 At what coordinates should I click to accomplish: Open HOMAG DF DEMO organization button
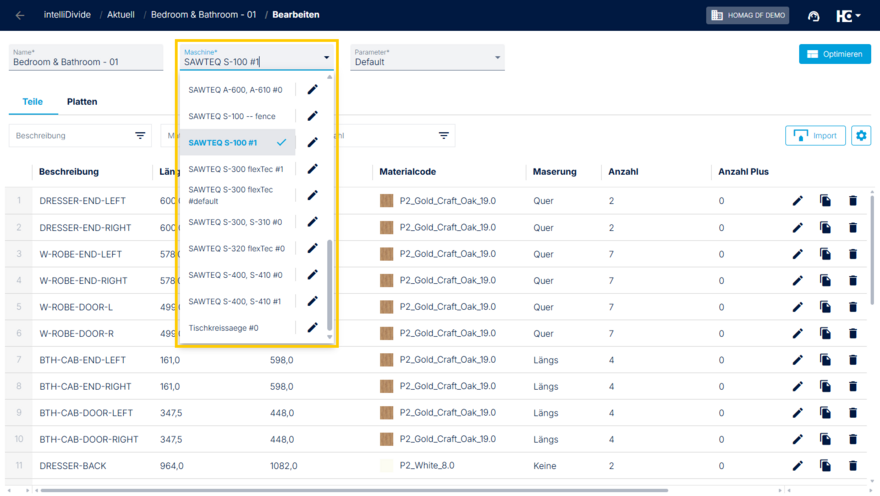click(748, 15)
